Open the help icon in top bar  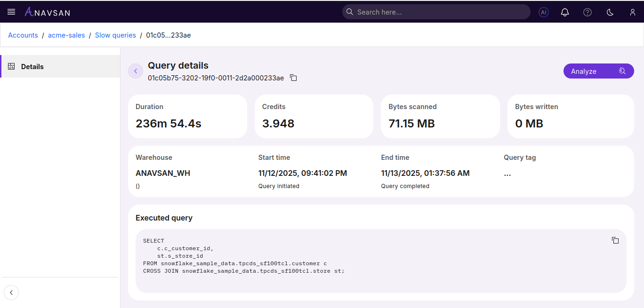tap(588, 12)
